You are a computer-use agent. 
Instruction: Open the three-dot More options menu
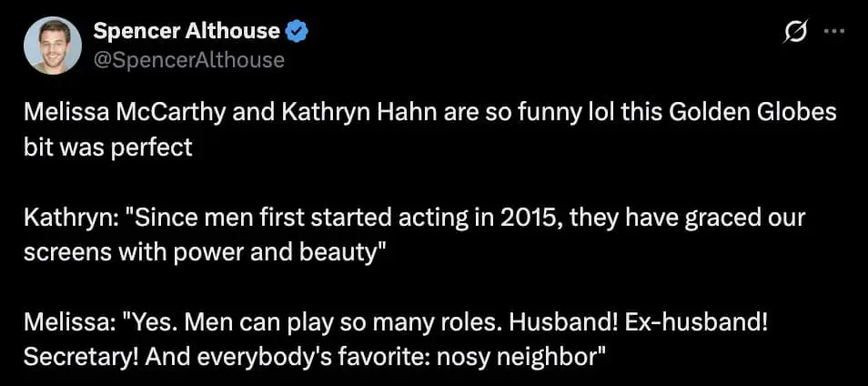(x=833, y=31)
